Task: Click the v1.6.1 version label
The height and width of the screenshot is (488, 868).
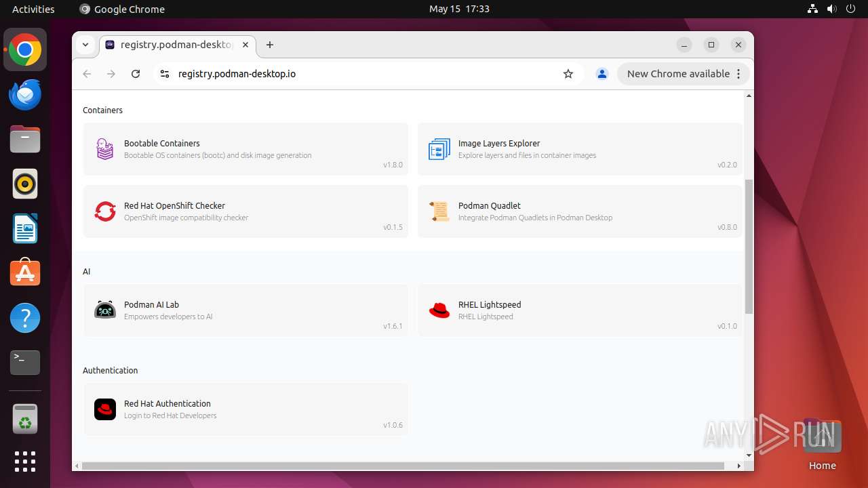Action: (393, 326)
